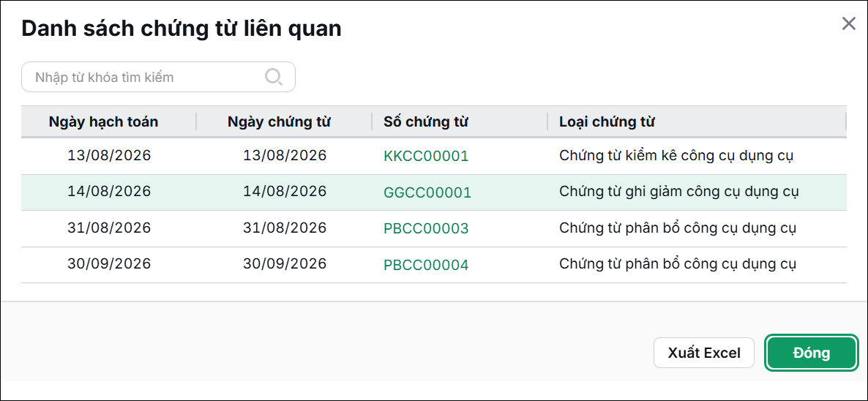
Task: Select the row dated 13/08/2026
Action: (434, 156)
